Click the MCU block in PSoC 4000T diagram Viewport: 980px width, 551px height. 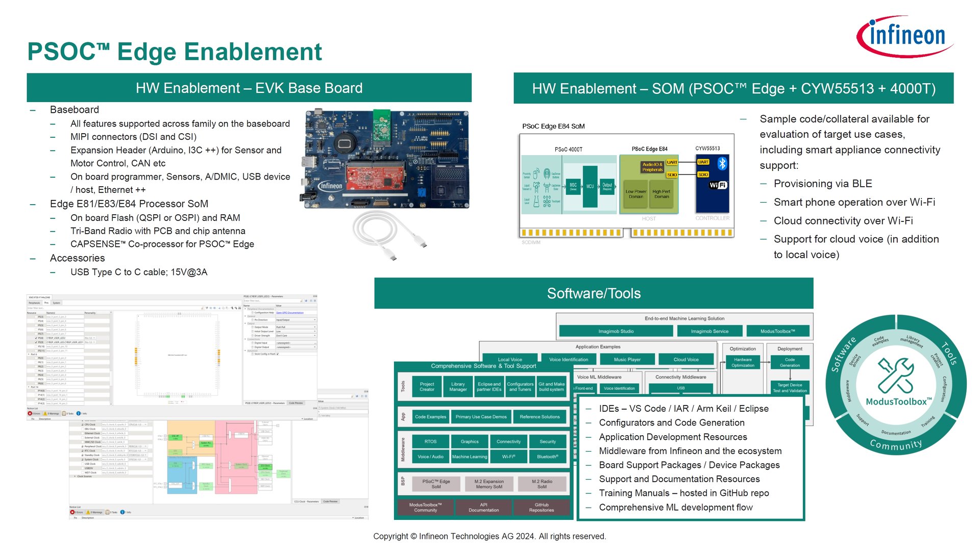(x=590, y=186)
